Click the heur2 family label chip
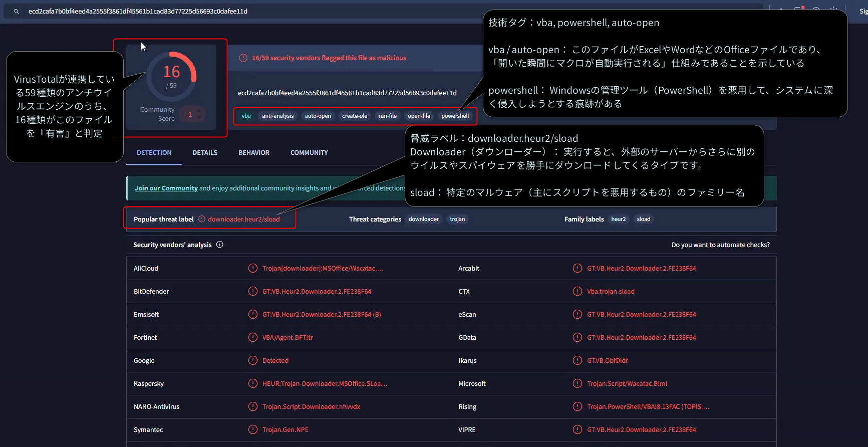Screen dimensions: 868x447 (618, 219)
